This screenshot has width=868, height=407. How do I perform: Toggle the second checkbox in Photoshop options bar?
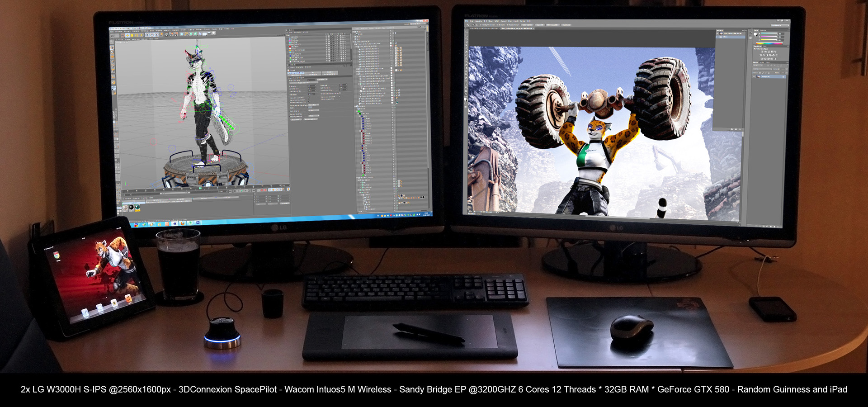click(x=497, y=25)
